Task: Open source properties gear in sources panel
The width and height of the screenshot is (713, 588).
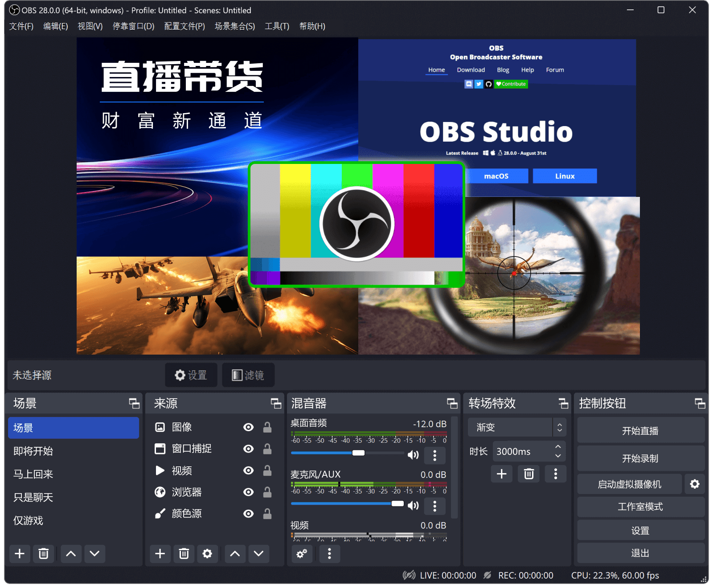Action: pyautogui.click(x=207, y=554)
